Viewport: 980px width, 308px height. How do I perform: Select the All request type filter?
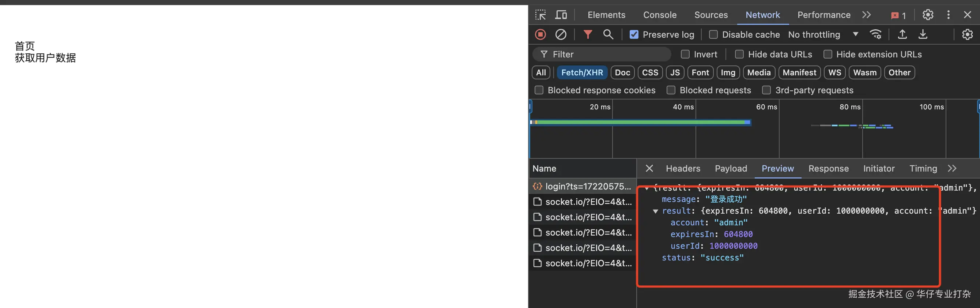pos(540,72)
